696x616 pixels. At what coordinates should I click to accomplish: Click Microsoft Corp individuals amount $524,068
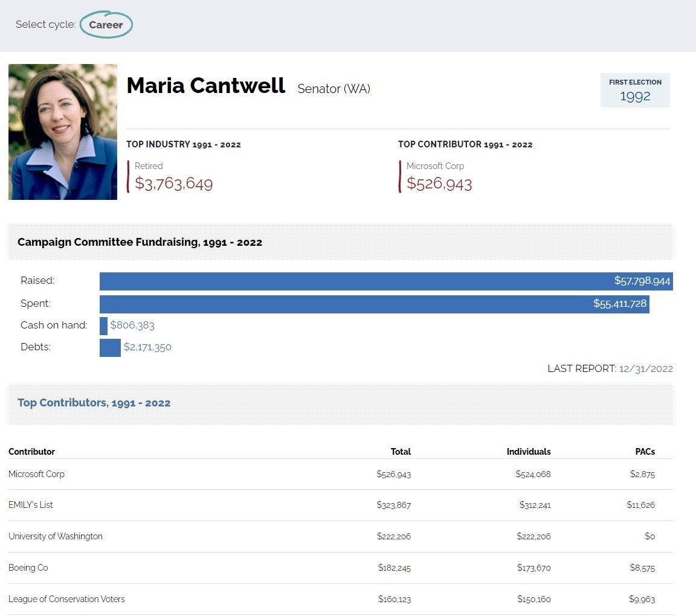tap(533, 475)
